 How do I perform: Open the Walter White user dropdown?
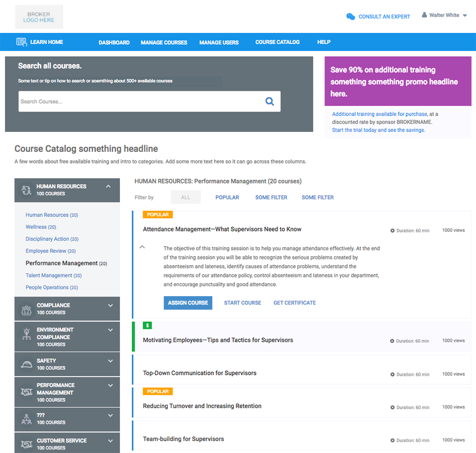[x=464, y=16]
